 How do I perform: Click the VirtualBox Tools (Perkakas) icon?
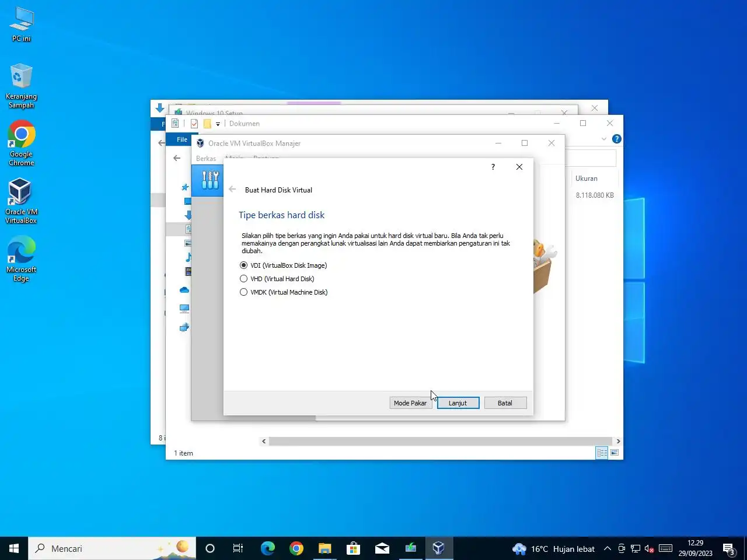(210, 180)
